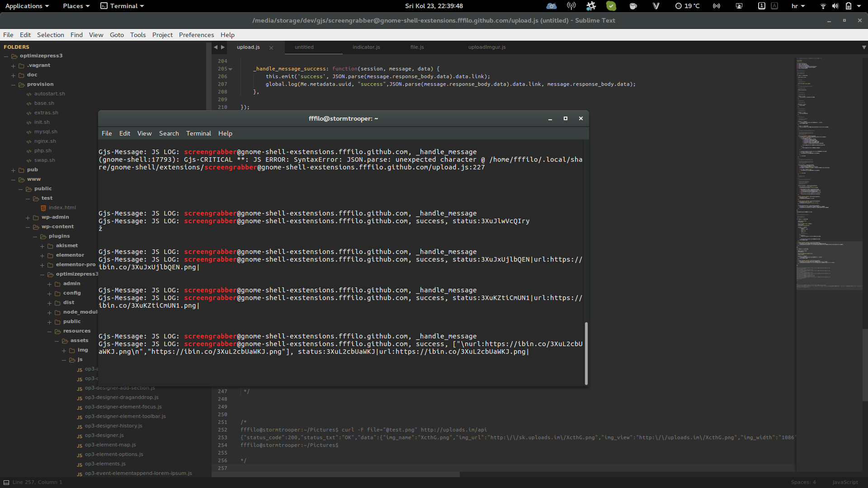Screen dimensions: 868x488
Task: Open the hr keyboard layout selector
Action: [798, 6]
